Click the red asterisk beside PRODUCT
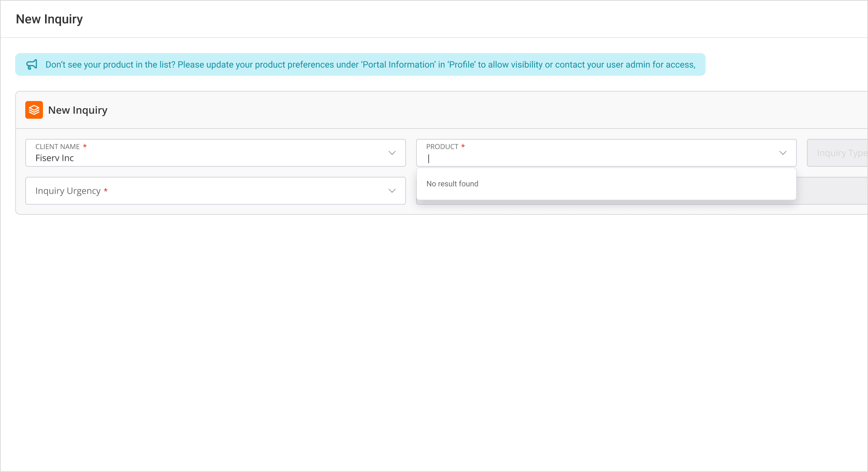Image resolution: width=868 pixels, height=472 pixels. [x=463, y=146]
